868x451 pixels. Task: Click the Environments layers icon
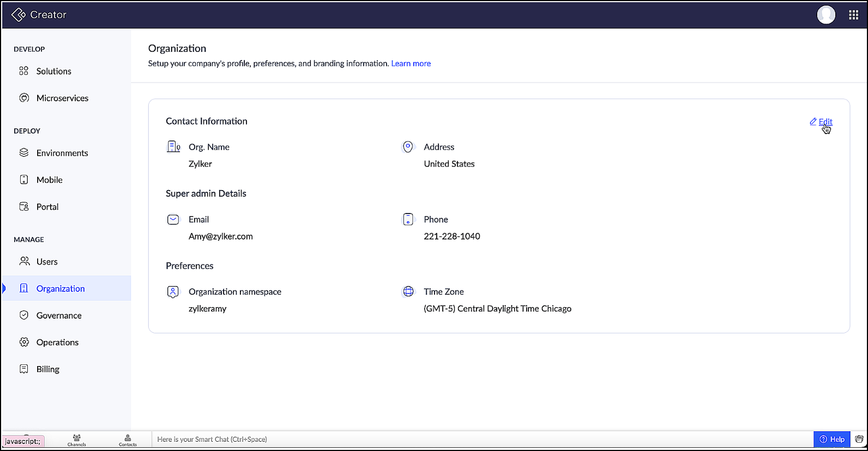24,153
